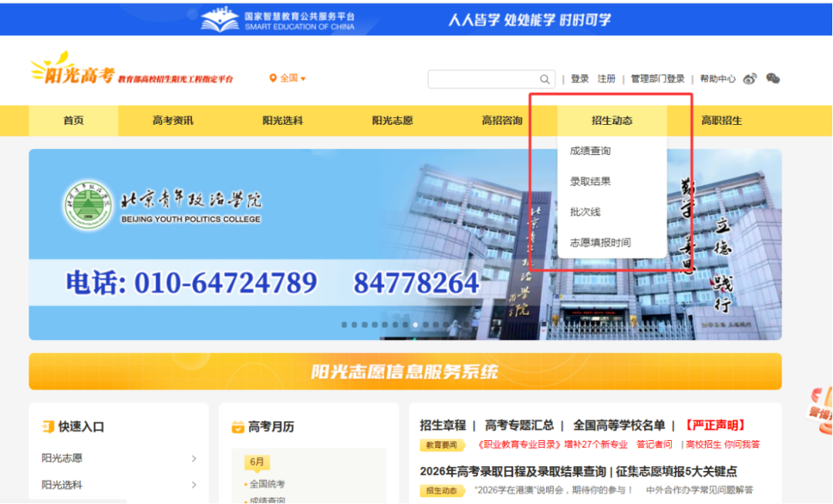
Task: Click the location pin icon beside 全国
Action: tap(273, 78)
